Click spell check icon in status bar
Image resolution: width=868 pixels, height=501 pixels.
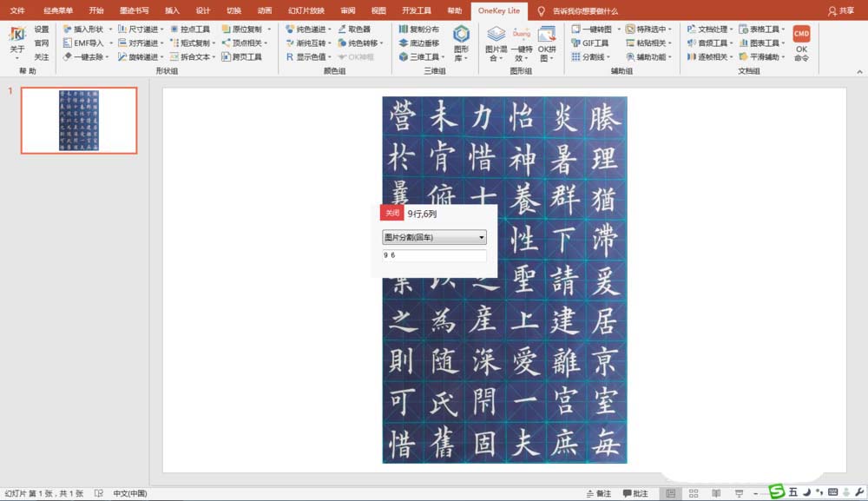coord(99,493)
